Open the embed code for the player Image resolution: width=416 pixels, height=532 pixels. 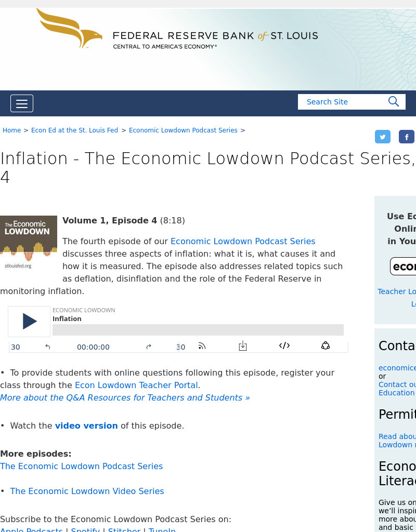[x=284, y=345]
